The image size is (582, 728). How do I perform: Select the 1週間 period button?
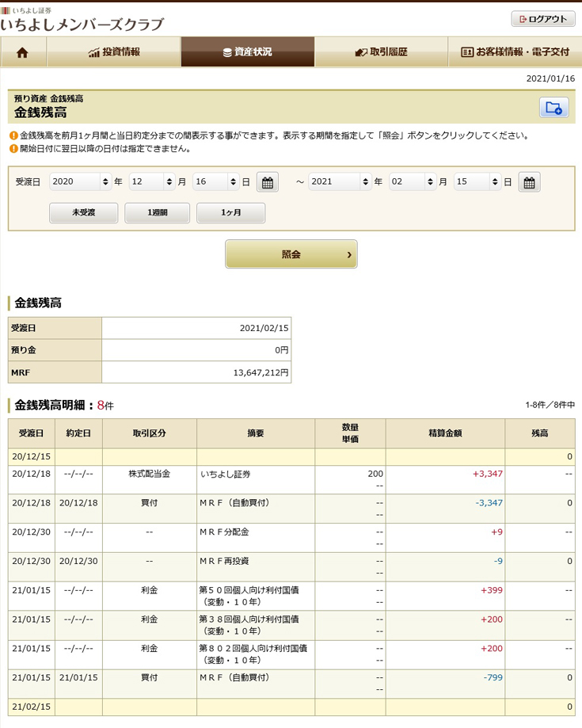point(157,213)
